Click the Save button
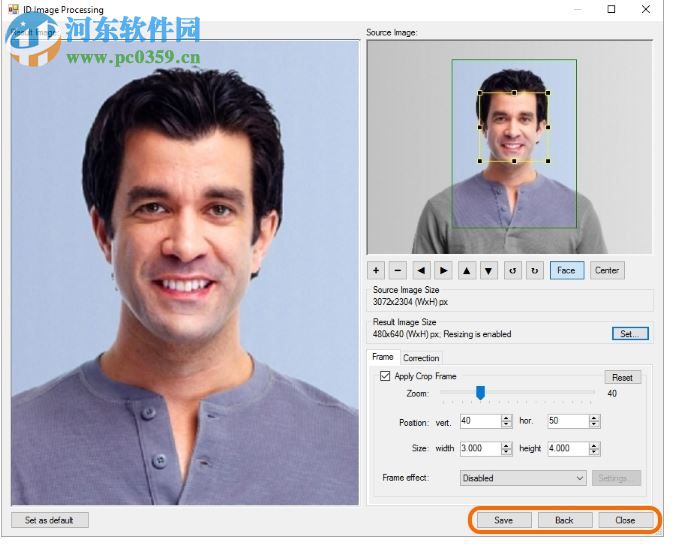This screenshot has width=676, height=544. click(504, 520)
